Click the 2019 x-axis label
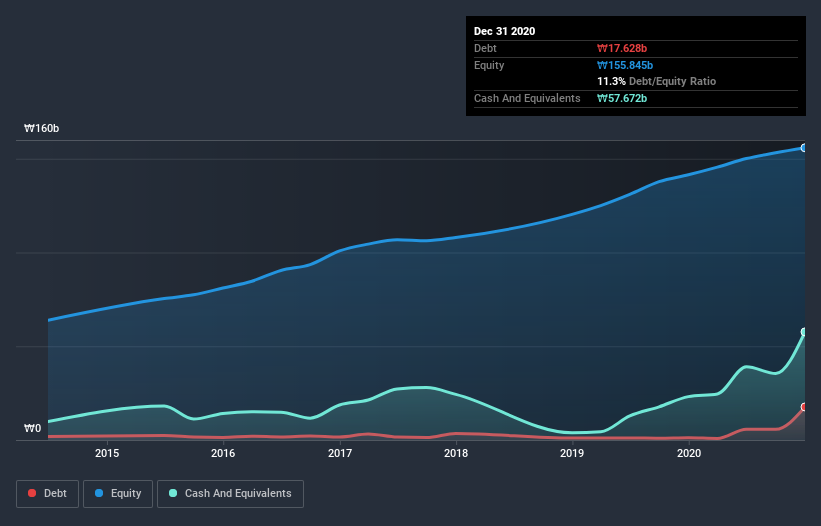 (572, 453)
